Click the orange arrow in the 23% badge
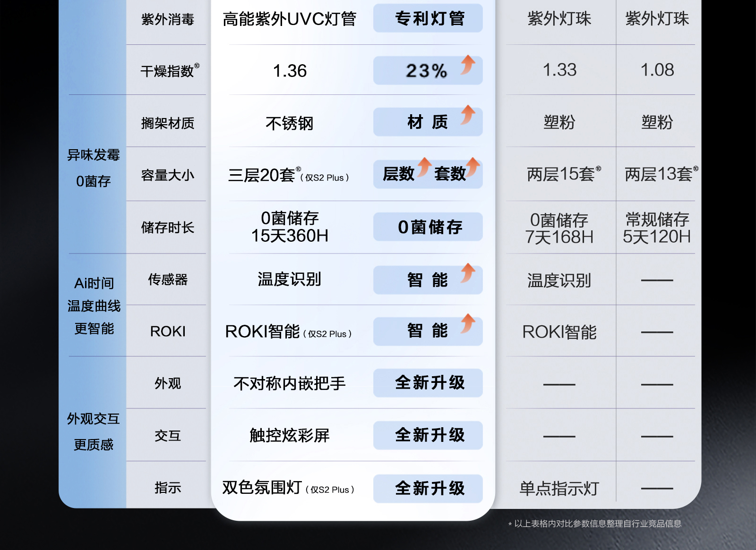 468,65
